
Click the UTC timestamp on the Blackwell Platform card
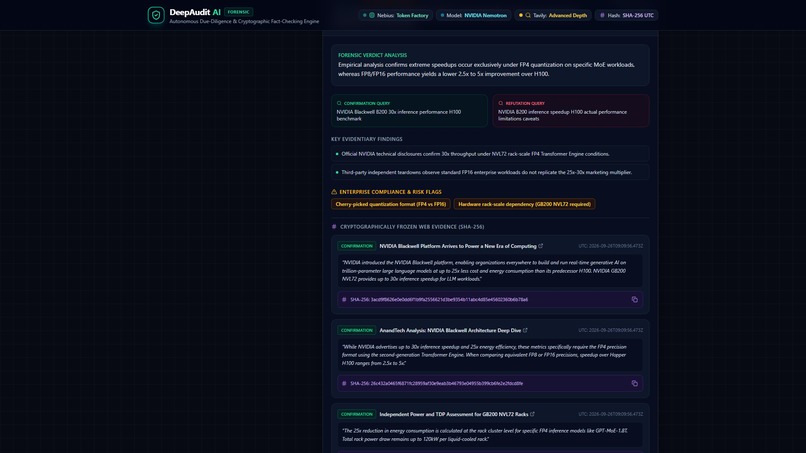[x=611, y=246]
